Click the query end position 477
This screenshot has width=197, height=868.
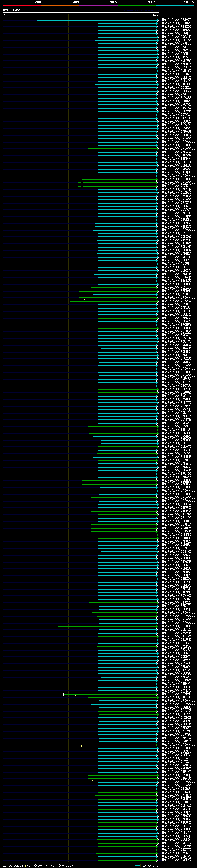pos(155,15)
